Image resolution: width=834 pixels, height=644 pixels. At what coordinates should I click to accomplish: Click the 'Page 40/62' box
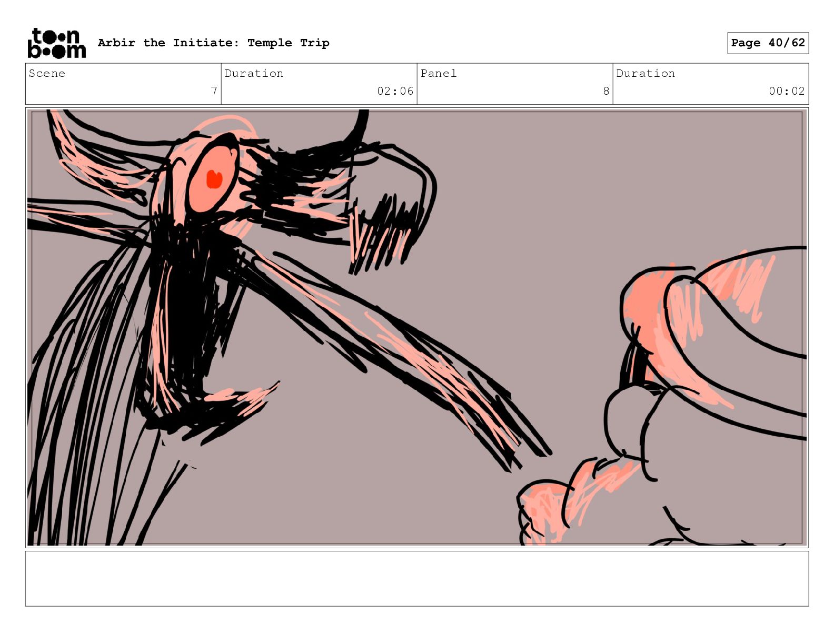coord(768,43)
